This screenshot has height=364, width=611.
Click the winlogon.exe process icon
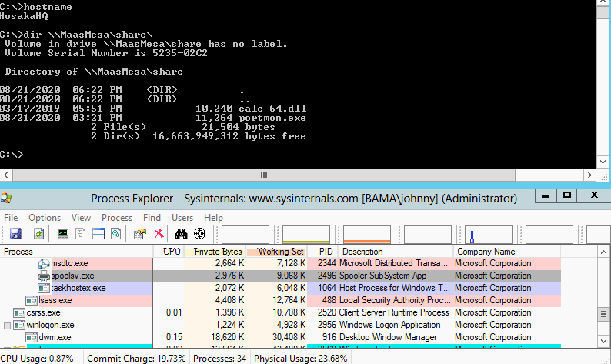pyautogui.click(x=19, y=325)
